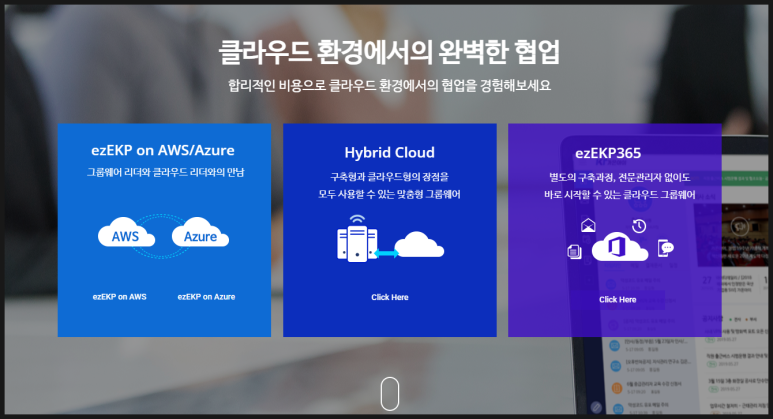Click the Office 365 cloud icon

[620, 246]
